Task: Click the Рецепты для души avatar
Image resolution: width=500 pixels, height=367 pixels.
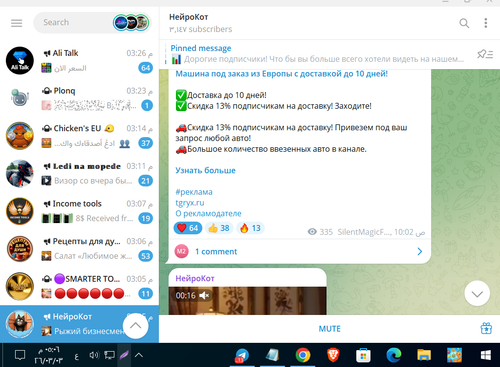Action: (20, 249)
